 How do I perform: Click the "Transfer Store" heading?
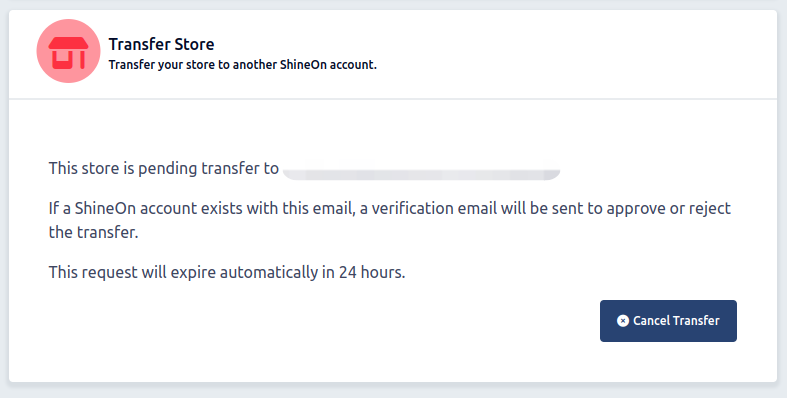(162, 44)
